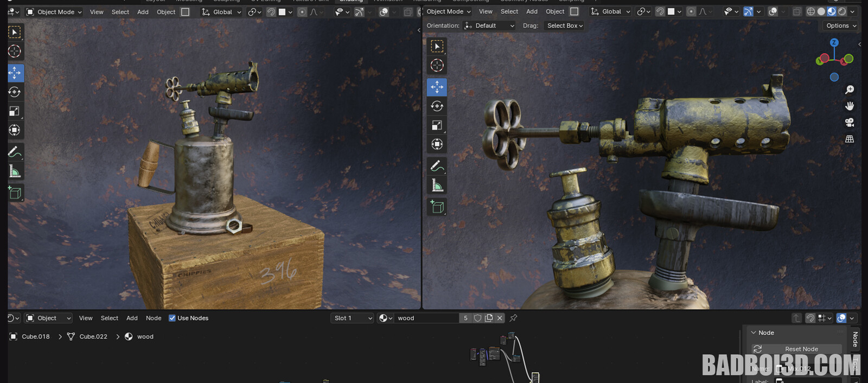Open the Drag Select Box dropdown

[x=564, y=25]
